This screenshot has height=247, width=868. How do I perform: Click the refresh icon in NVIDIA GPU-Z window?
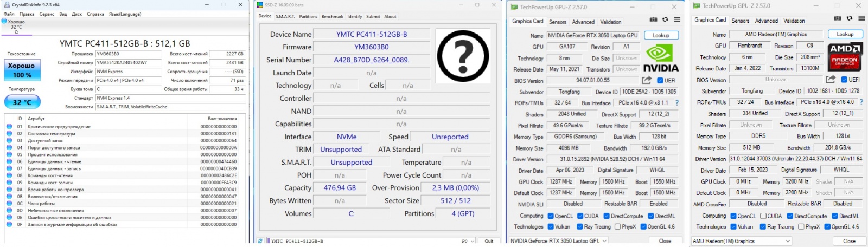click(665, 19)
